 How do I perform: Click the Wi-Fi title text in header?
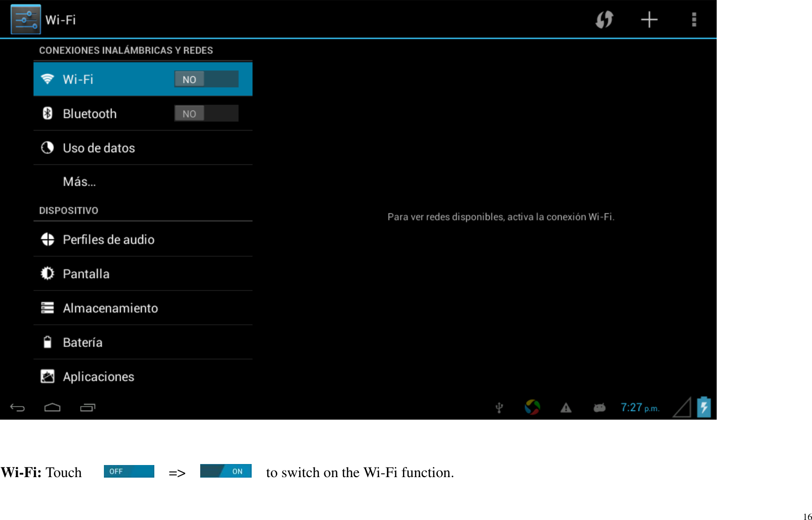click(61, 20)
